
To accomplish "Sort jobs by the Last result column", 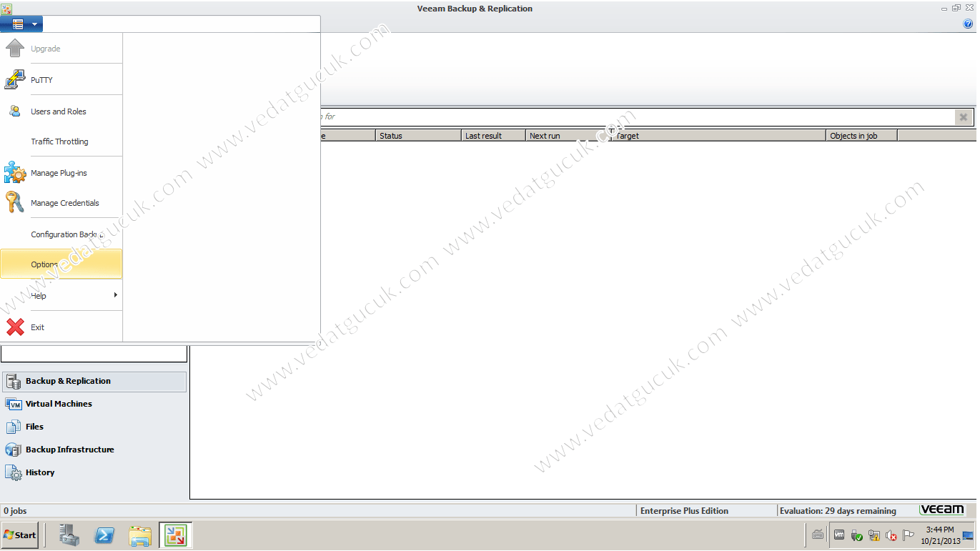I will (x=493, y=136).
